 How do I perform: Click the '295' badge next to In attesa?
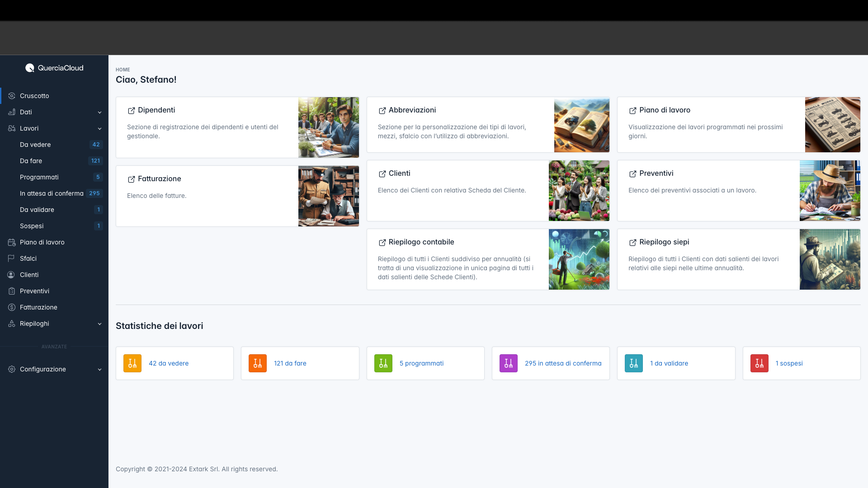click(94, 193)
